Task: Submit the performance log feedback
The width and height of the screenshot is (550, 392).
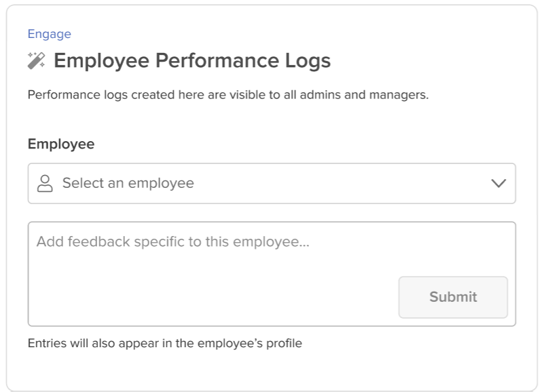Action: tap(453, 297)
